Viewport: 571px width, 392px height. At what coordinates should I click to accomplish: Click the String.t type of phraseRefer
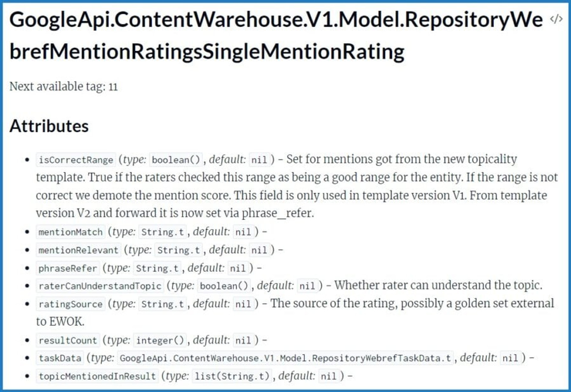pos(157,268)
